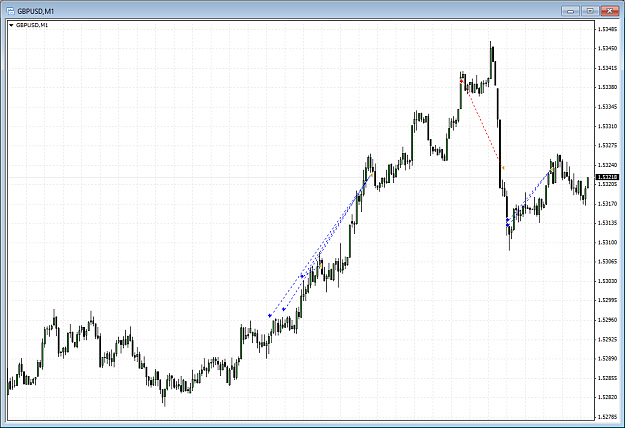Click the GBPUSD,M1 title bar text
The image size is (625, 428).
coord(35,11)
